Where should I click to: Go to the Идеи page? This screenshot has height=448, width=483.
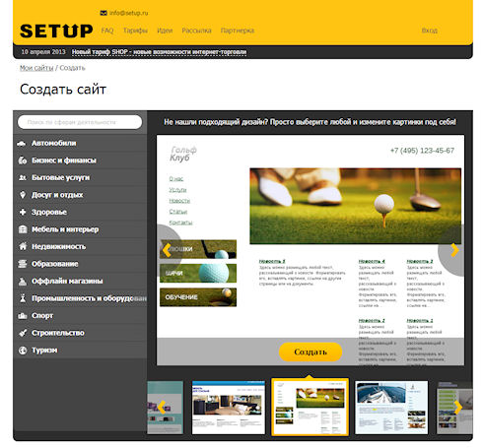165,31
